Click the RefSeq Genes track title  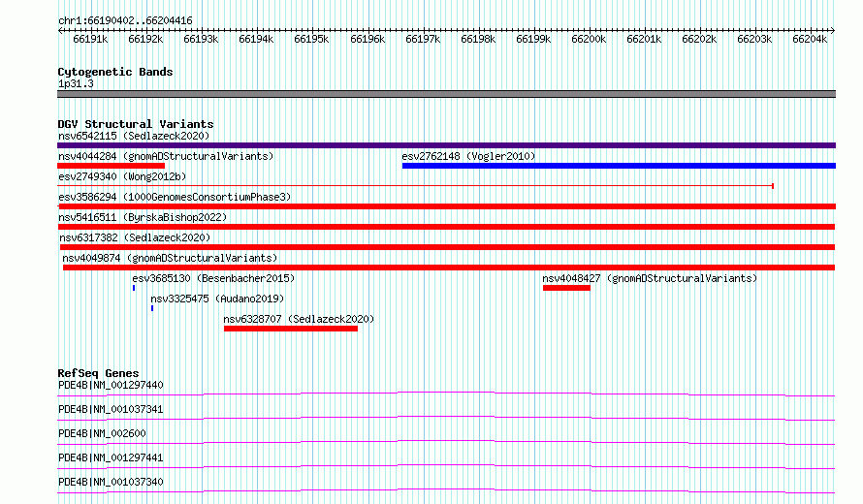(98, 373)
